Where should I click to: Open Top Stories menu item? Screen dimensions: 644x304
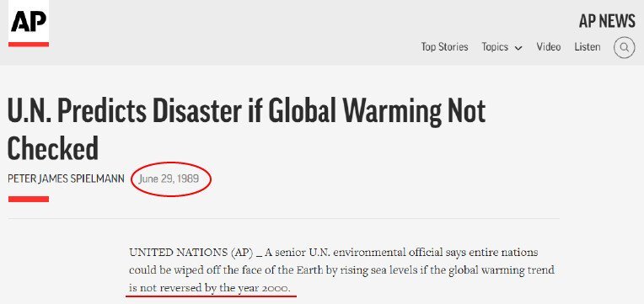coord(444,47)
